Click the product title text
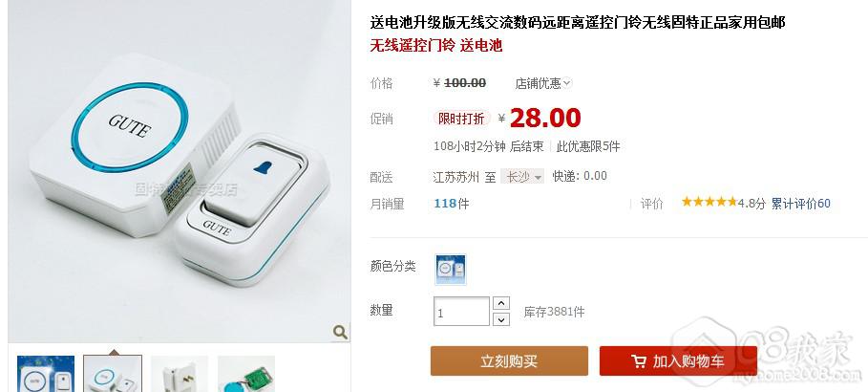Screen dimensions: 868x392 click(x=578, y=23)
